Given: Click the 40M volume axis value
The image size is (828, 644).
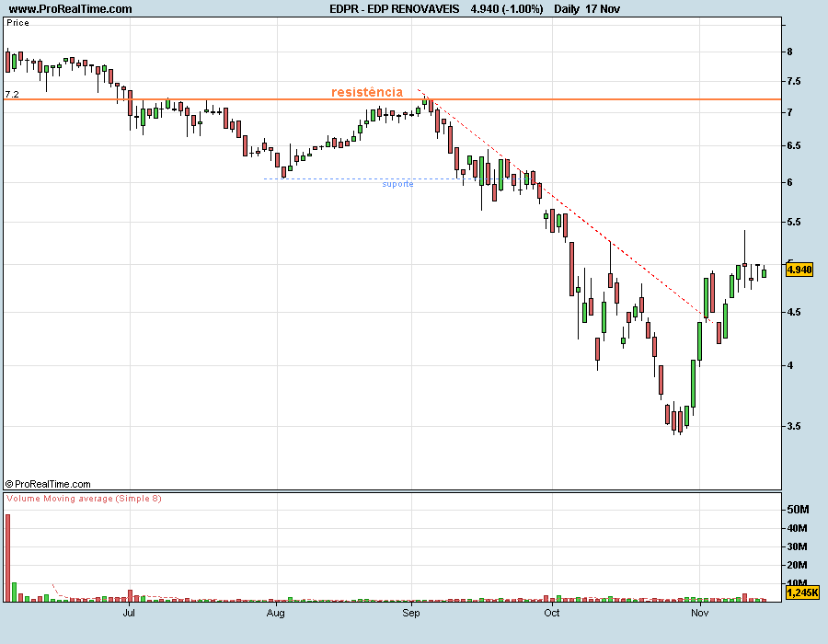Looking at the screenshot, I should [798, 528].
